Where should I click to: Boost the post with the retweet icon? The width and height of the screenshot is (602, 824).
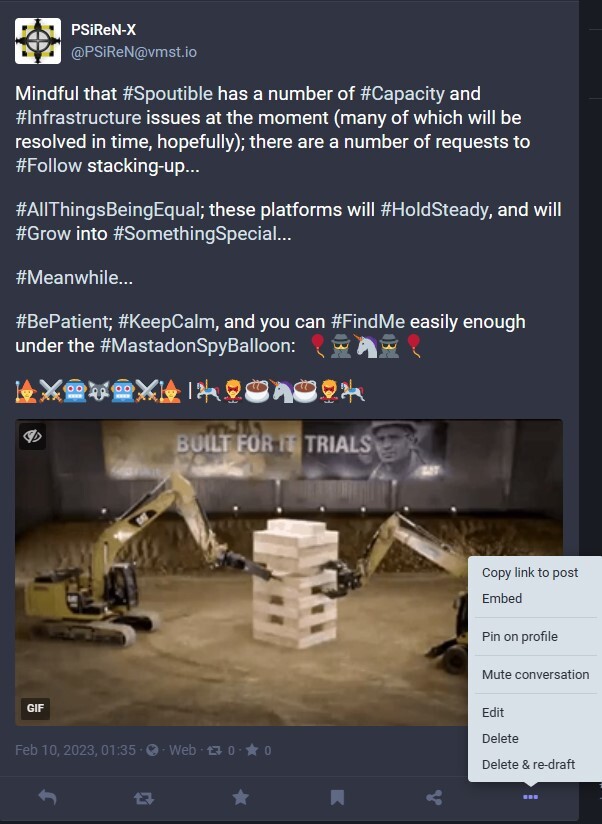coord(143,798)
